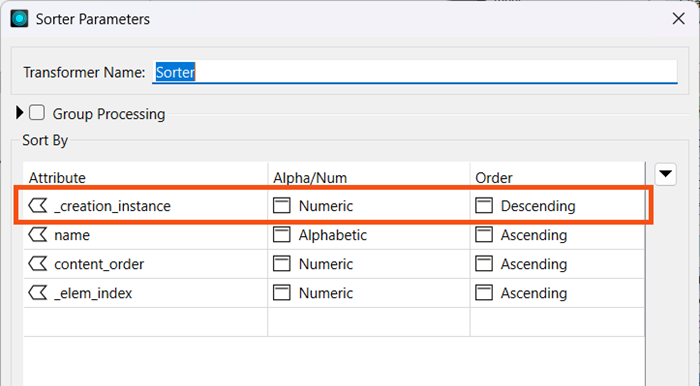The width and height of the screenshot is (700, 386).
Task: Click Descending order in _creation_instance row
Action: point(538,206)
